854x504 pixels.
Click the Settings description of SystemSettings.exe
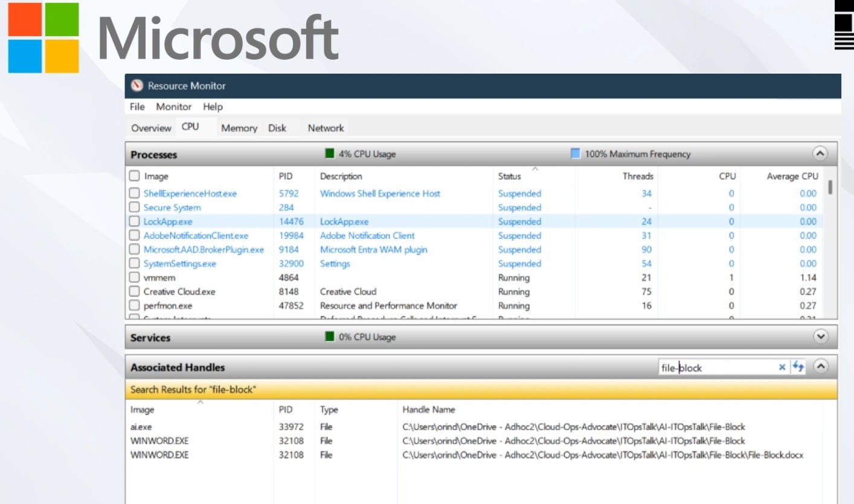click(x=335, y=264)
